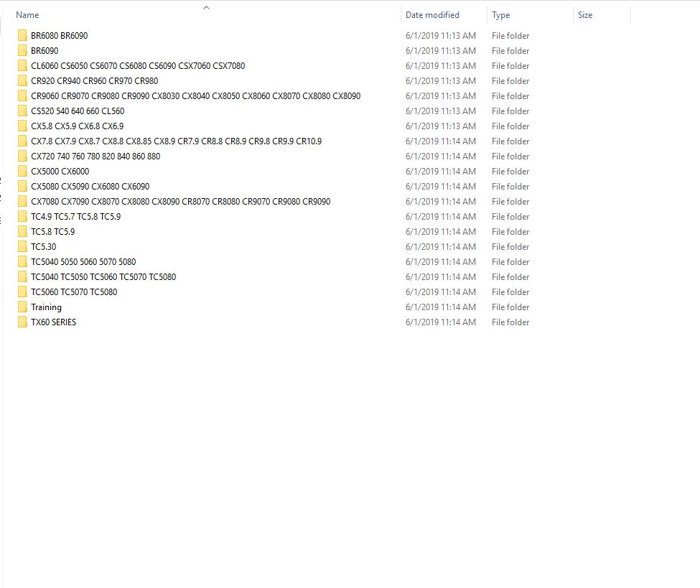700x588 pixels.
Task: Select folder name TC5060 TC5070 TC5080
Action: [74, 292]
